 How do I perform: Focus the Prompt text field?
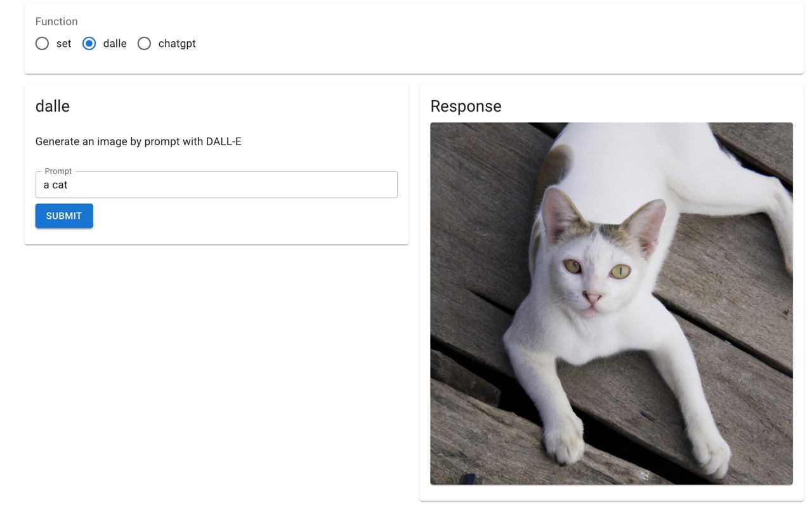[216, 185]
